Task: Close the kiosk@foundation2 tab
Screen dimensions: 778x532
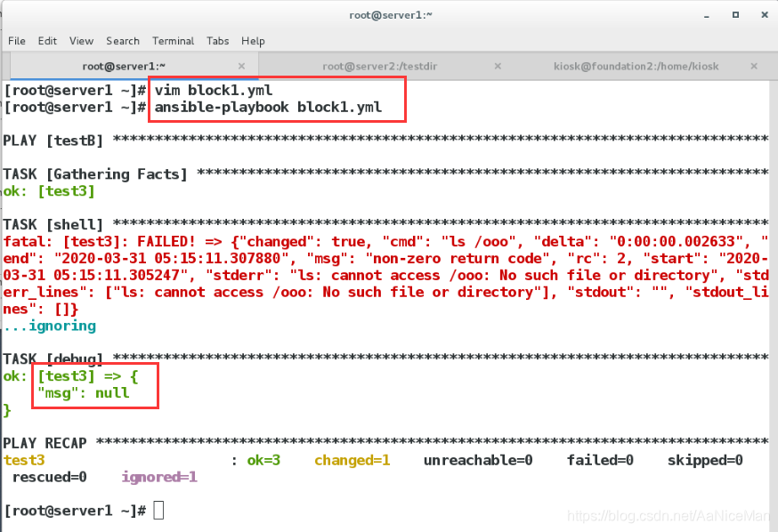Action: 754,66
